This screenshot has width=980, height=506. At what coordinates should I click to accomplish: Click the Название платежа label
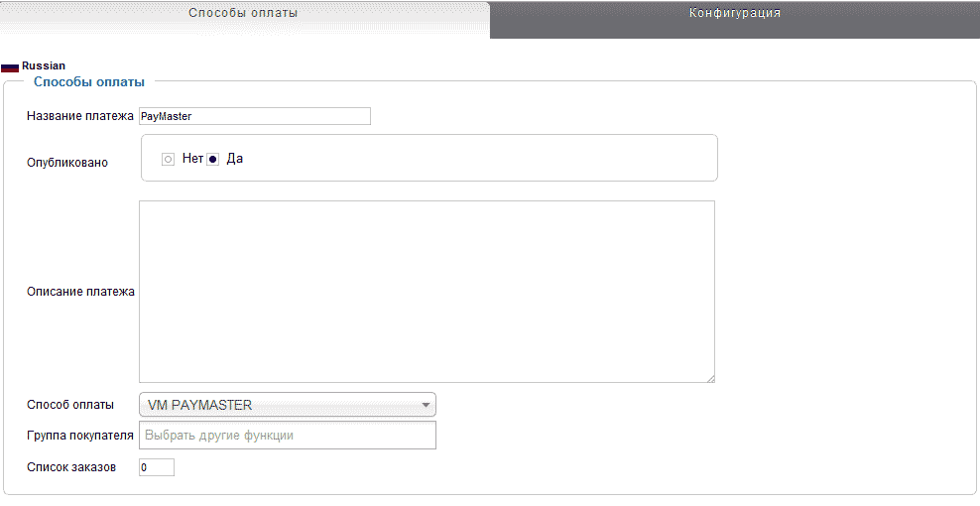[80, 116]
